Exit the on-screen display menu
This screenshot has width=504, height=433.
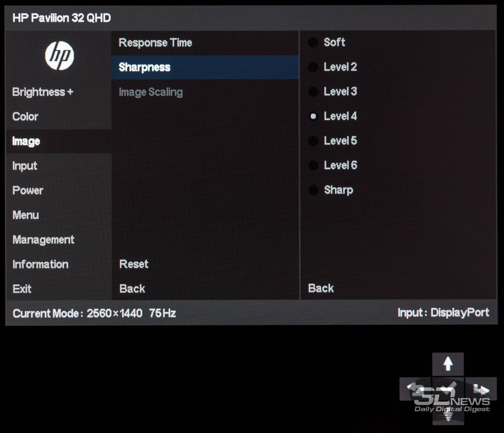click(x=59, y=289)
